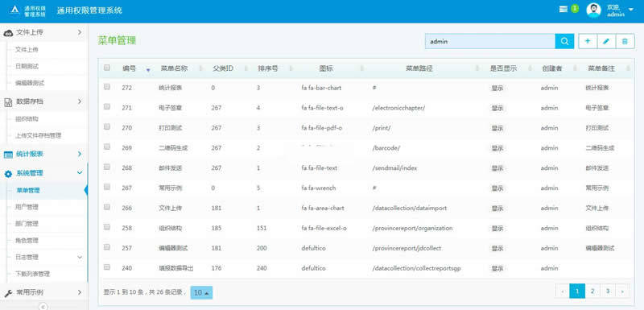The image size is (644, 310).
Task: Open the page size dropdown showing 10
Action: click(202, 293)
